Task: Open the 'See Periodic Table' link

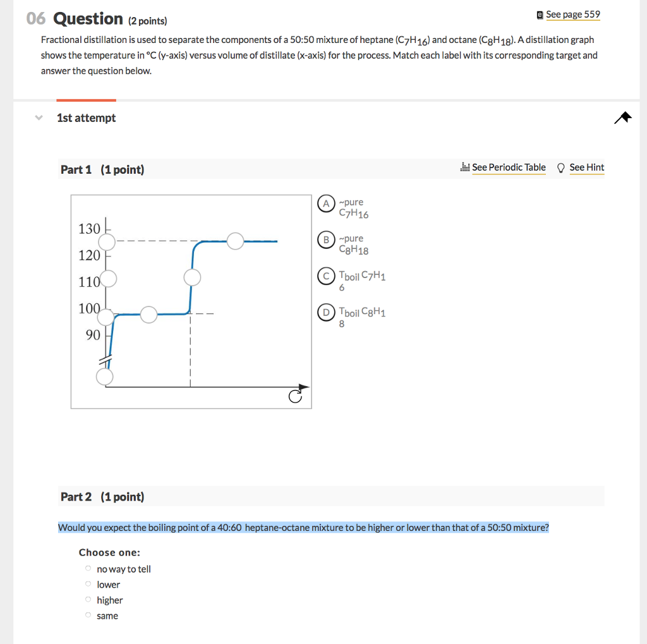Action: pos(509,167)
